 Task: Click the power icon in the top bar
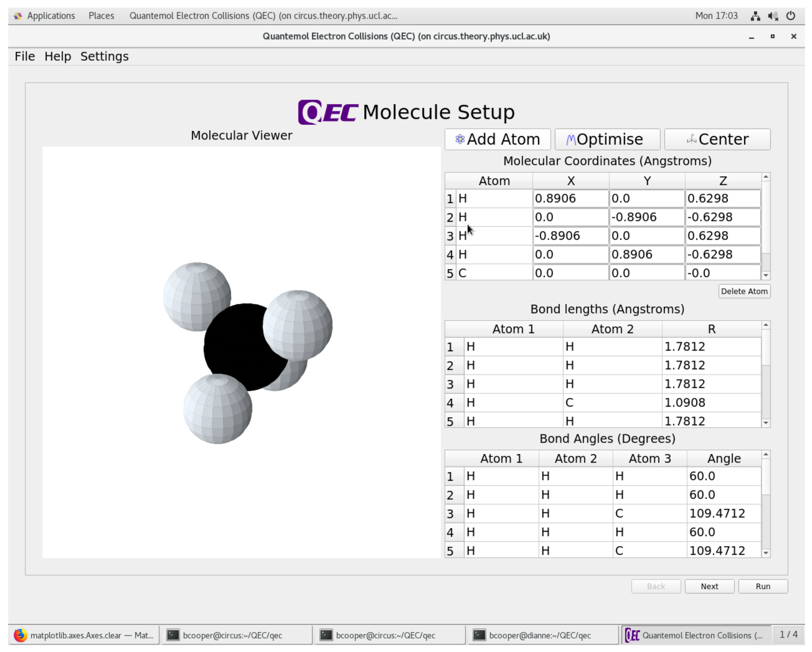pyautogui.click(x=791, y=16)
